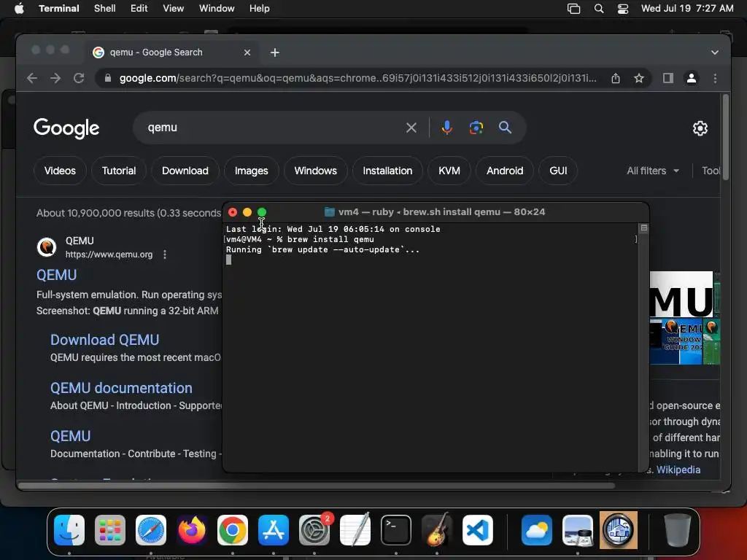Screen dimensions: 747x560
Task: Filter results by Videos
Action: coord(60,171)
